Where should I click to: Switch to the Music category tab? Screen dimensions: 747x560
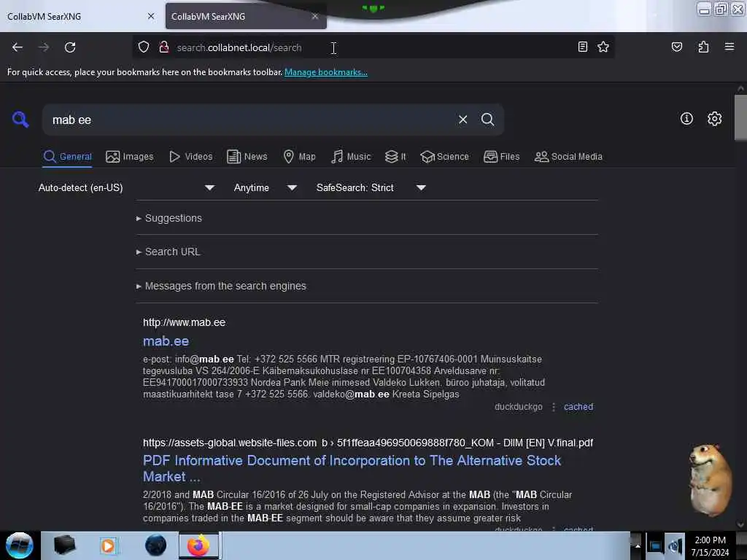[x=351, y=157]
